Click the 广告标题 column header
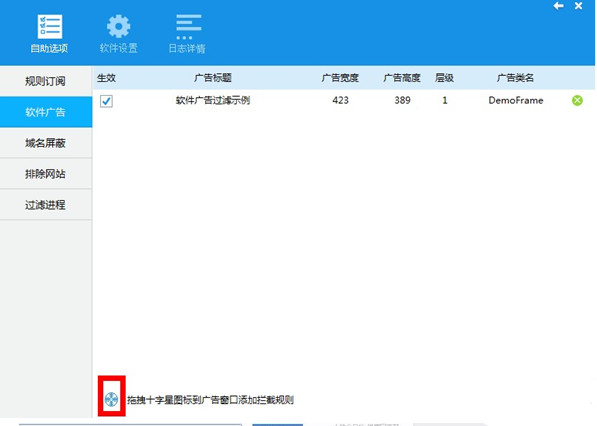Screen dimensions: 597x426 point(213,78)
